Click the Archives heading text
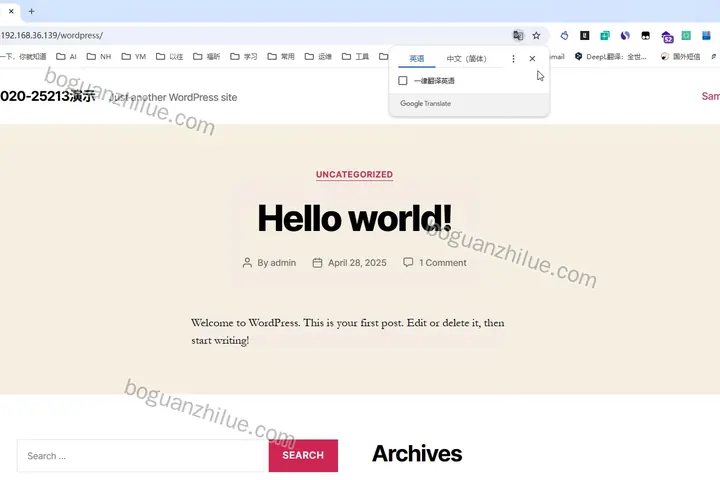Image resolution: width=720 pixels, height=480 pixels. [x=417, y=454]
